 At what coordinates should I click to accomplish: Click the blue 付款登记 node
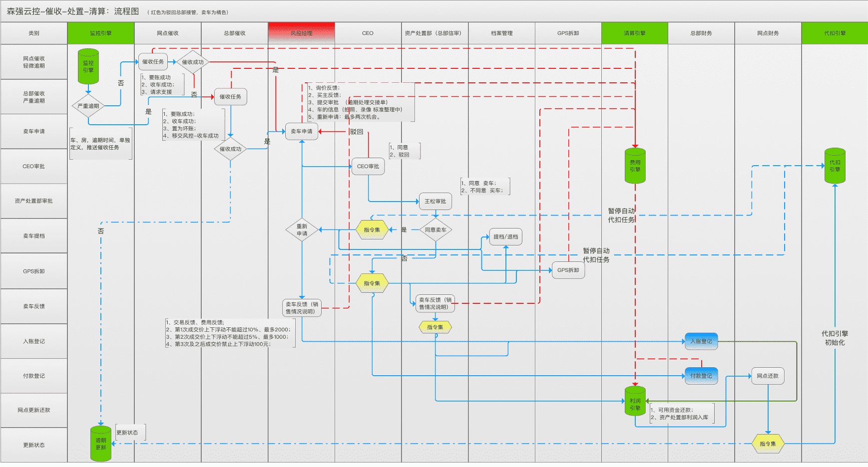click(701, 376)
